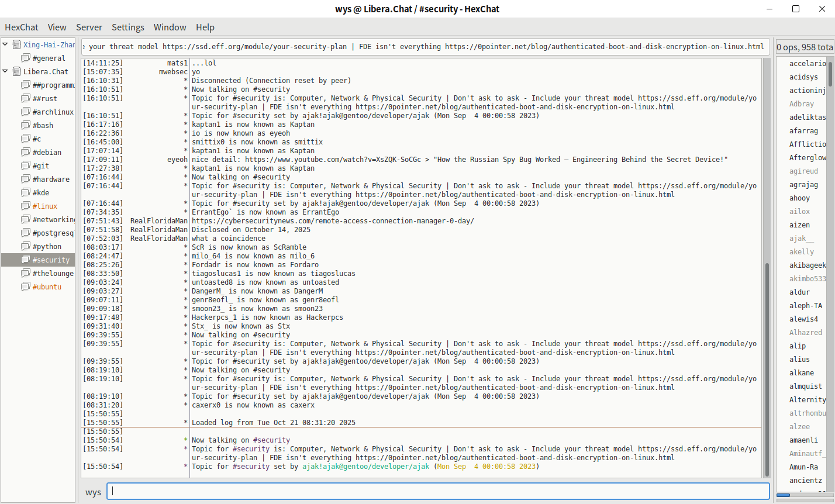Click the #linux channel icon
835x504 pixels.
(25, 206)
